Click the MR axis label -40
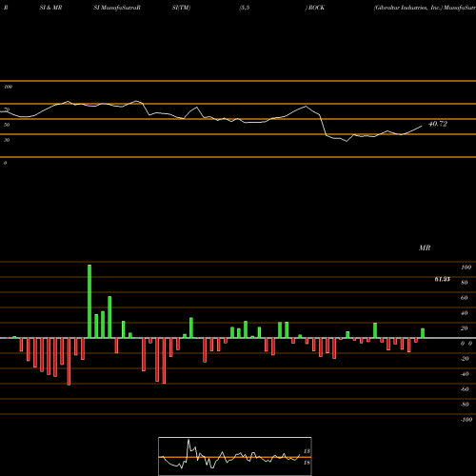Image resolution: width=476 pixels, height=476 pixels. point(465,374)
